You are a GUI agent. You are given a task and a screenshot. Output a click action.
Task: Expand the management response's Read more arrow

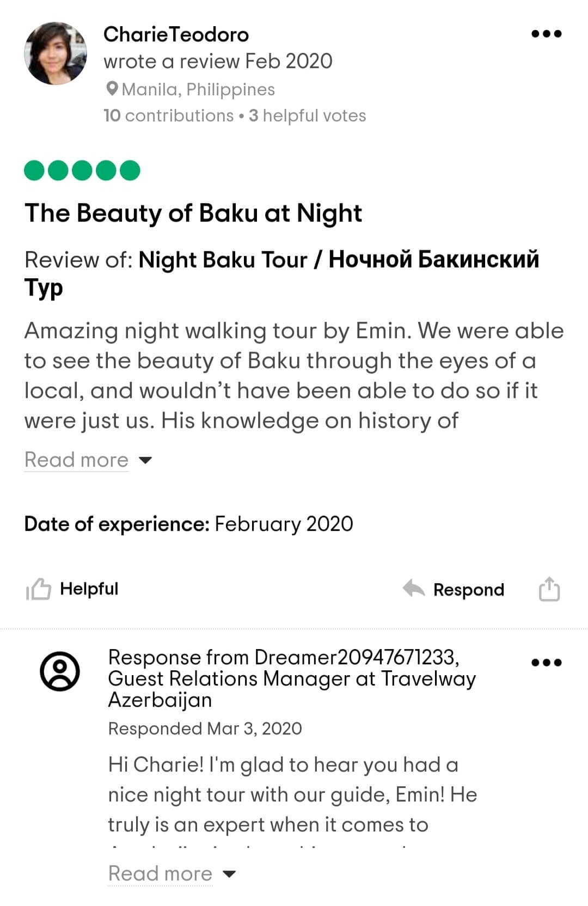click(x=229, y=874)
